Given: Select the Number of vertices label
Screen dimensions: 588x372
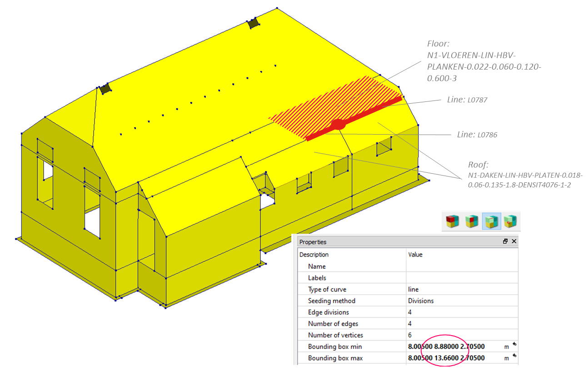Looking at the screenshot, I should 335,335.
